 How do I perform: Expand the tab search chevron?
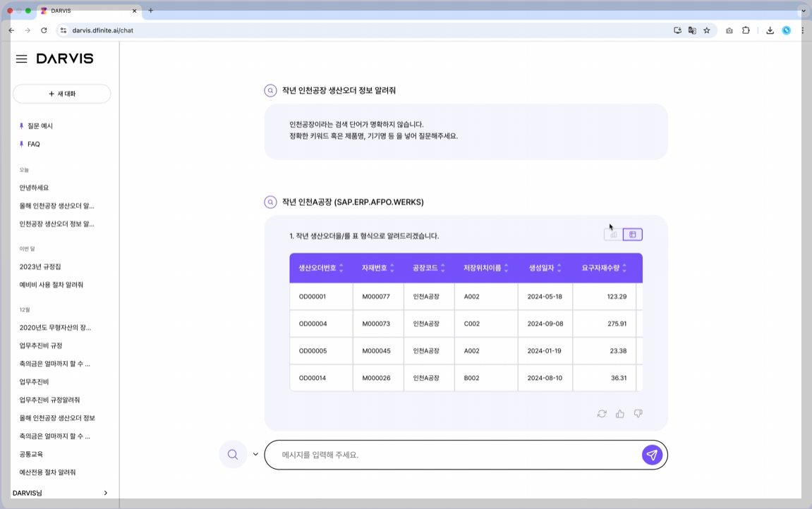click(x=804, y=11)
